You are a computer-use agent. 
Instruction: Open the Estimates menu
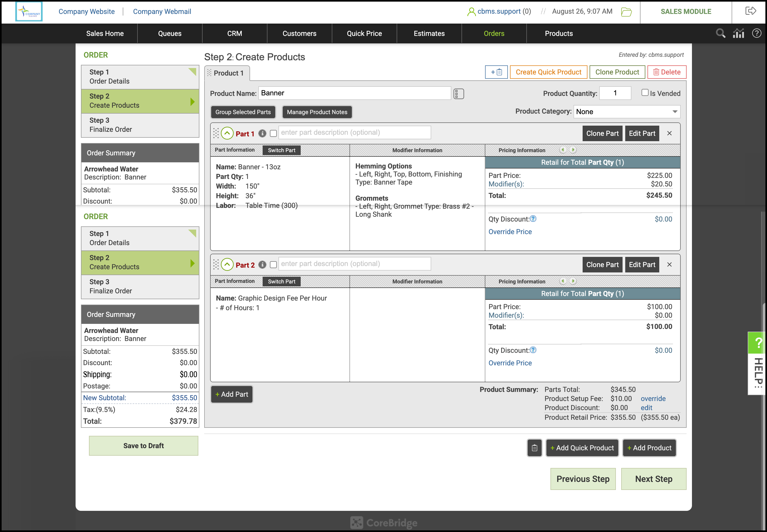tap(429, 33)
